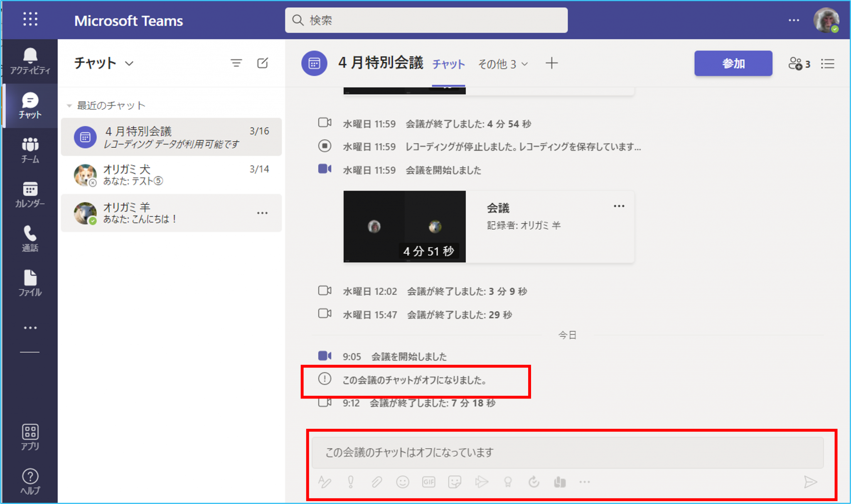Add a tab with the plus button
This screenshot has width=851, height=504.
(551, 64)
